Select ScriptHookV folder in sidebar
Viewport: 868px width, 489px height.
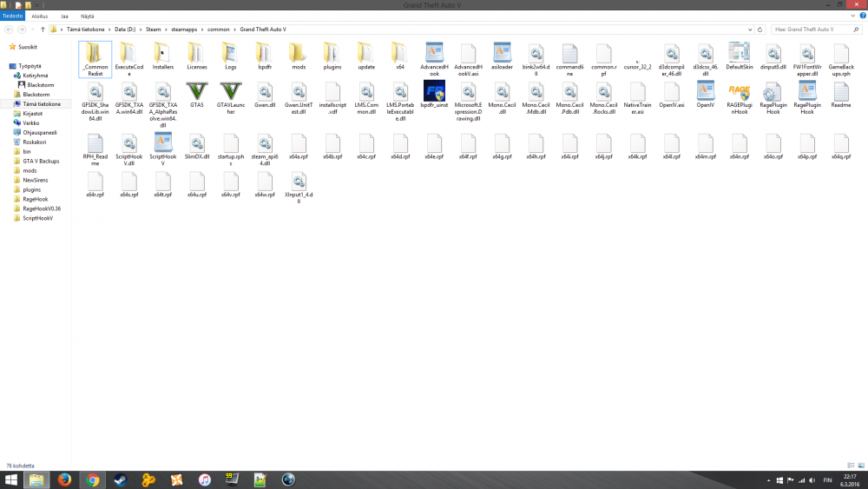pyautogui.click(x=37, y=218)
